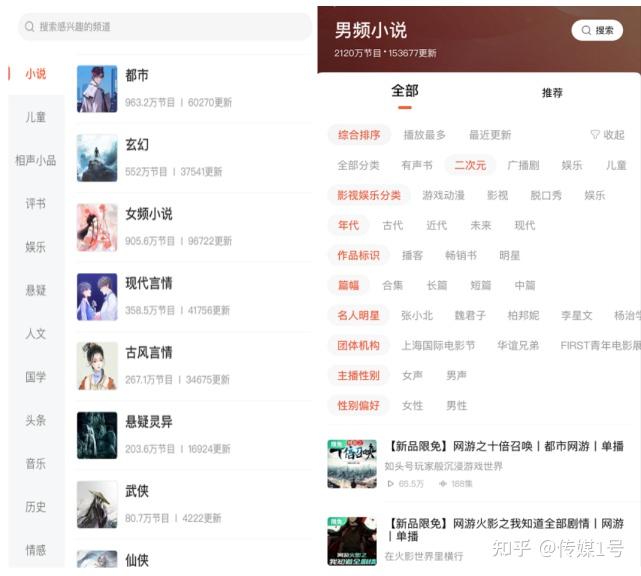Select the 华谊兄弟 organization filter
The width and height of the screenshot is (641, 576).
(518, 345)
